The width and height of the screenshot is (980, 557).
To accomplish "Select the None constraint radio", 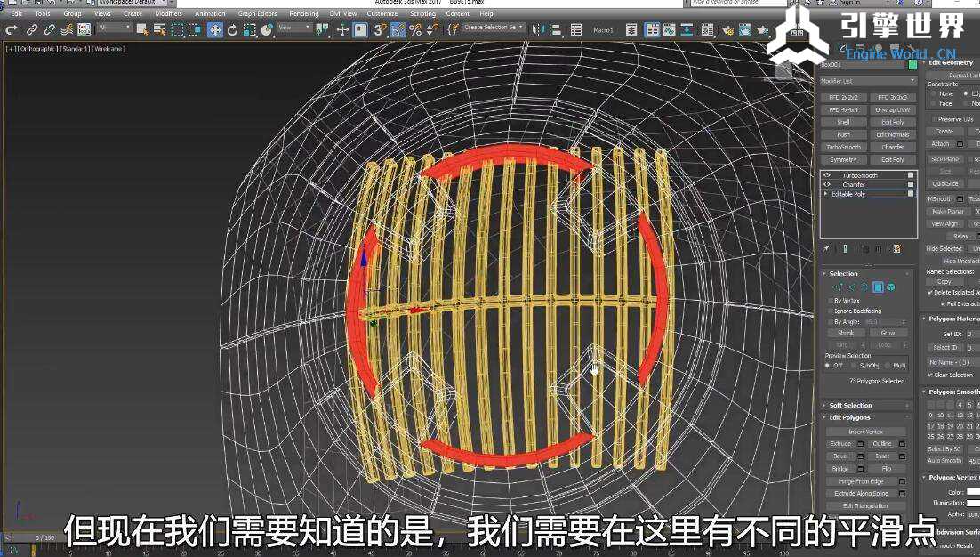I will tap(933, 93).
